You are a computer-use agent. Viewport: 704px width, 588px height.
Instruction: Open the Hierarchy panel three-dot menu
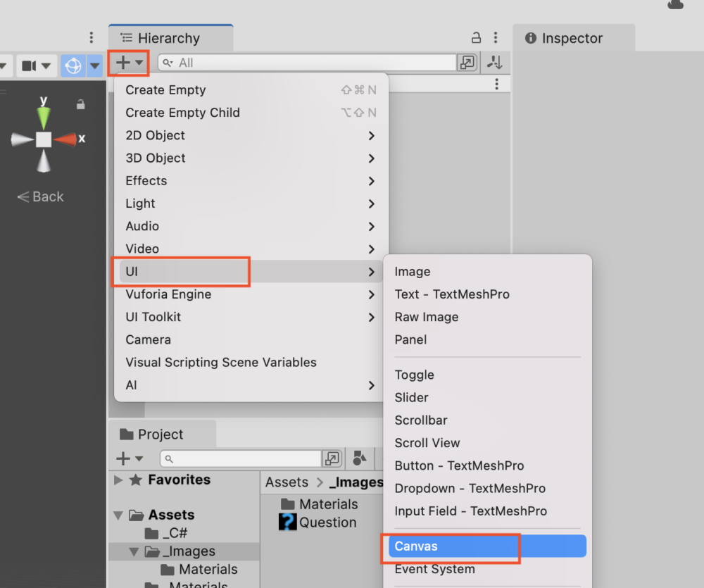click(x=495, y=37)
